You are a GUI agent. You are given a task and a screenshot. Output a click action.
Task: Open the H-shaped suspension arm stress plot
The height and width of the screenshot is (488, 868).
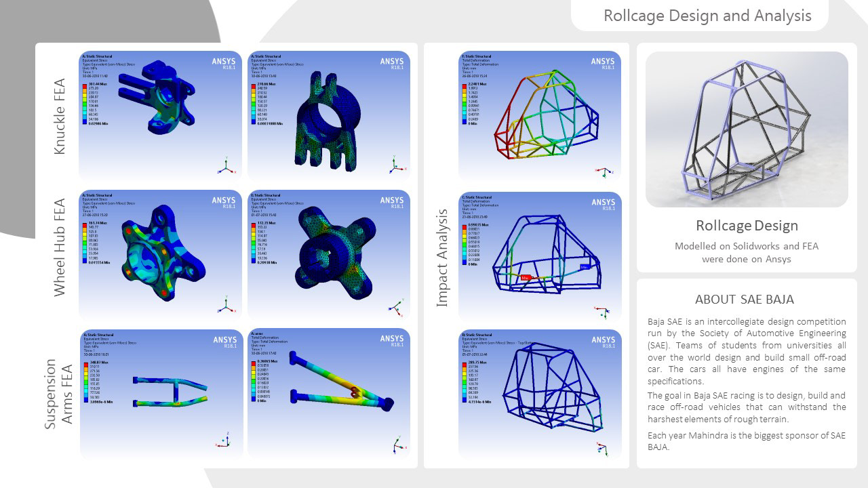160,393
